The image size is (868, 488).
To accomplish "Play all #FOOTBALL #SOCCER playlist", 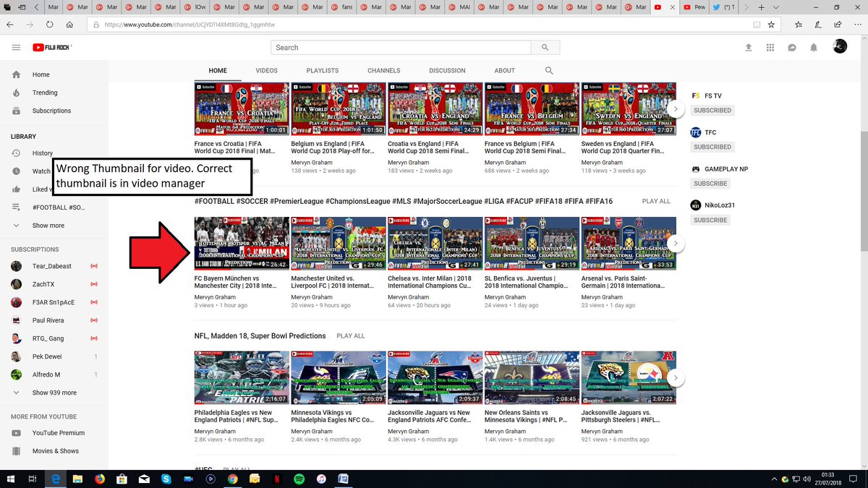I will tap(656, 201).
